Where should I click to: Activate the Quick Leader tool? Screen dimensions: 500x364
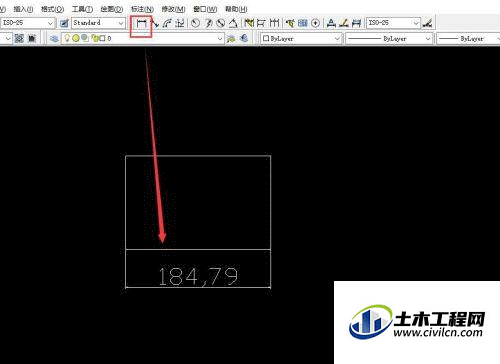tap(290, 23)
